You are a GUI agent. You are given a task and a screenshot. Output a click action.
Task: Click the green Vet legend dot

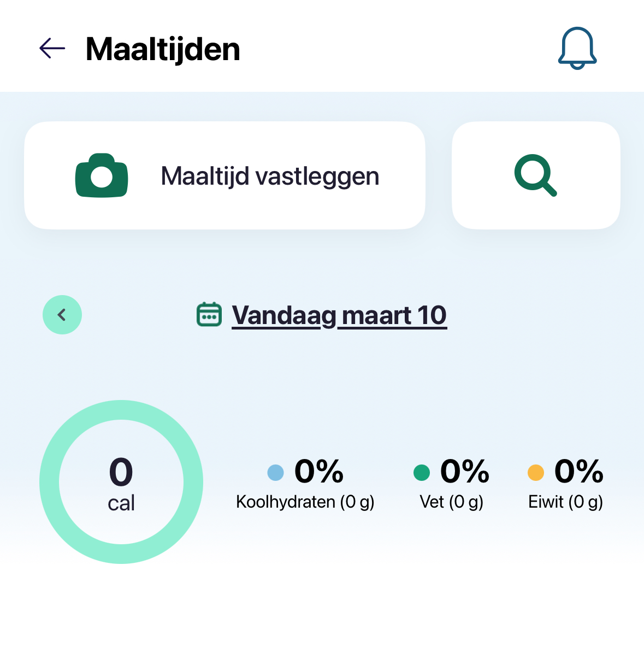(x=422, y=472)
